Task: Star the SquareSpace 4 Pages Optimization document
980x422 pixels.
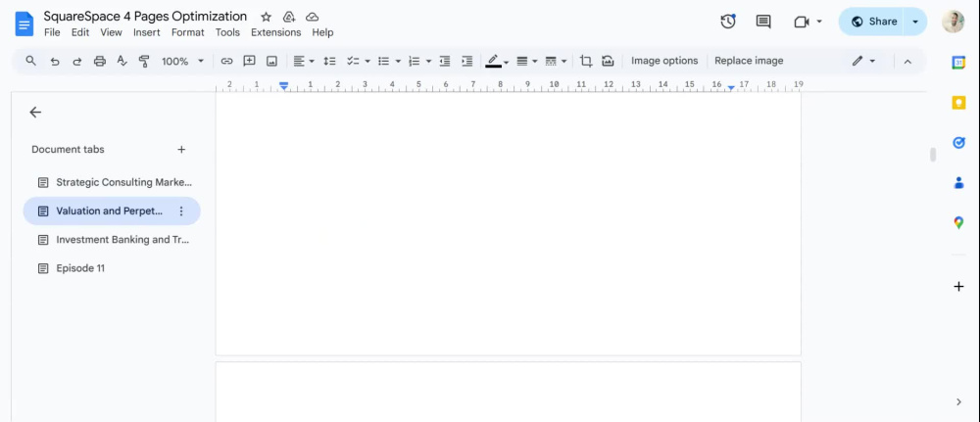Action: pos(266,17)
